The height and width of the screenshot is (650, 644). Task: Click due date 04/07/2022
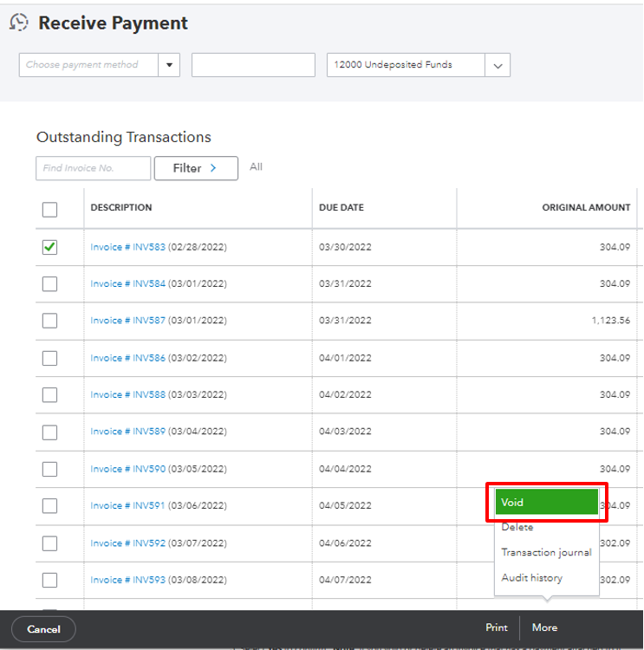tap(345, 580)
